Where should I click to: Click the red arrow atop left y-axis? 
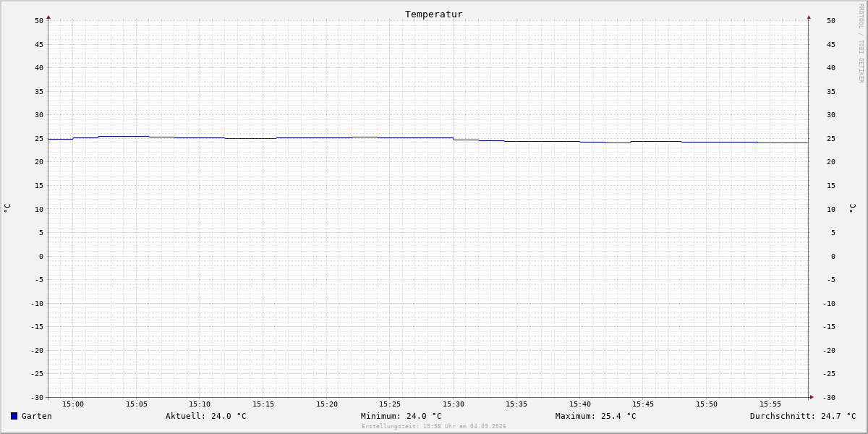point(48,17)
